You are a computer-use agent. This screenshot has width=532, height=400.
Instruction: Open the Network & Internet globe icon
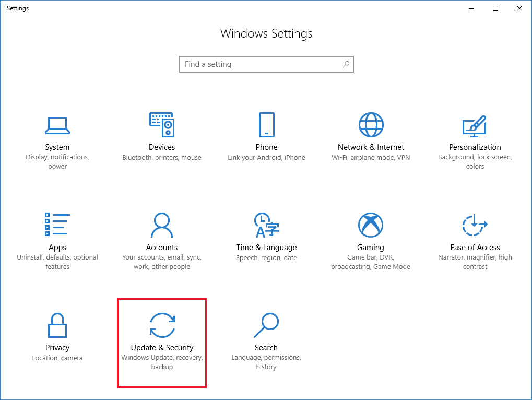click(x=371, y=124)
